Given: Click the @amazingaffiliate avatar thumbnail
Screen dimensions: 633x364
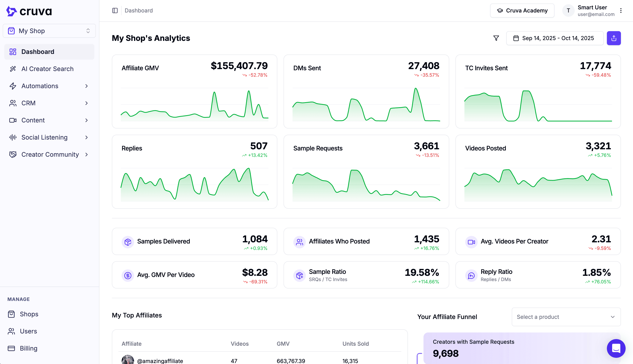Looking at the screenshot, I should (x=128, y=360).
